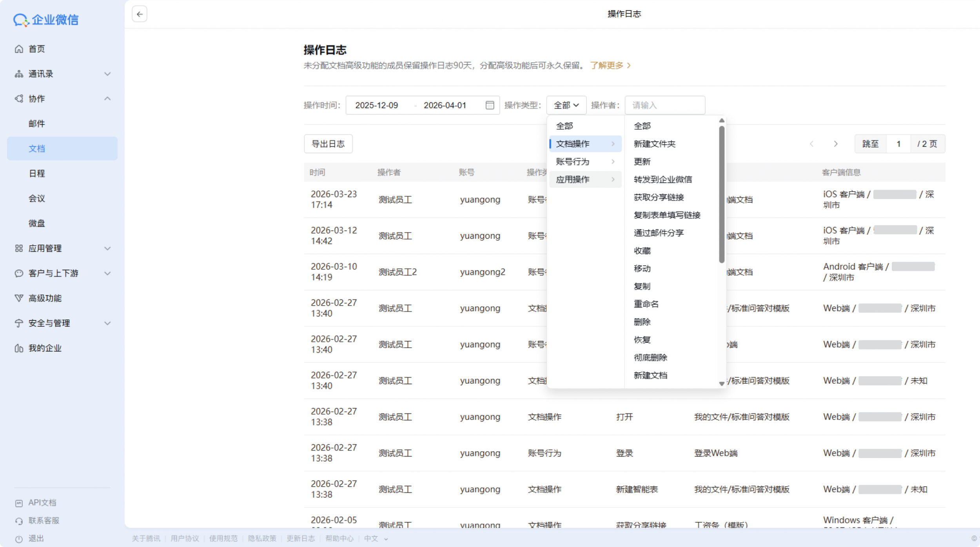Expand the 安全与管理 section

tap(107, 323)
